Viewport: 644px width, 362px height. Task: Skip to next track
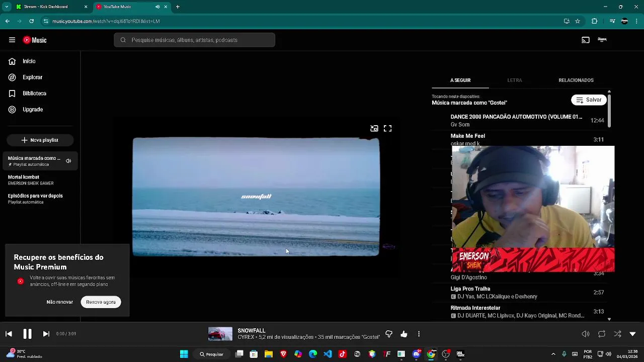46,334
